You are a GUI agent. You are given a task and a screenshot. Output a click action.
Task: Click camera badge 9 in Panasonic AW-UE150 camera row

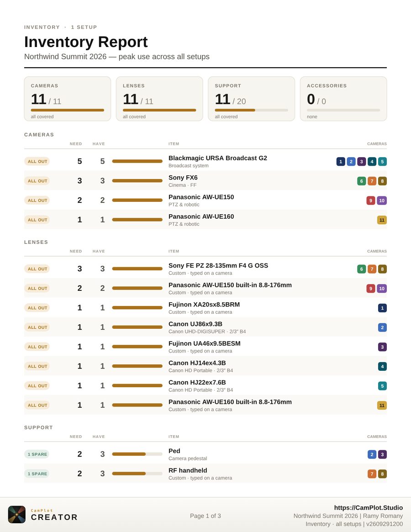[371, 200]
